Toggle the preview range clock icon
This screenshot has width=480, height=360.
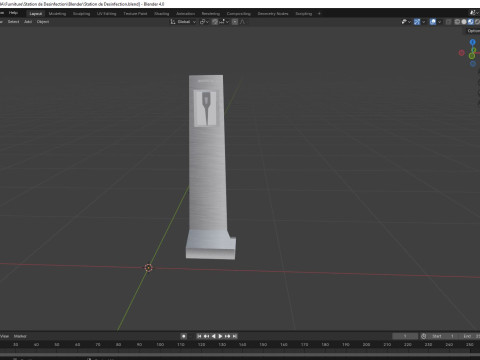(x=424, y=336)
